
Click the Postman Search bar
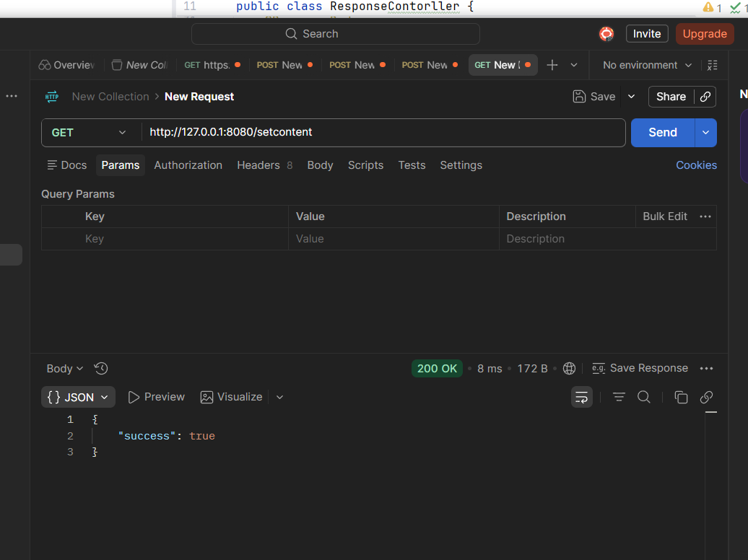(x=335, y=34)
